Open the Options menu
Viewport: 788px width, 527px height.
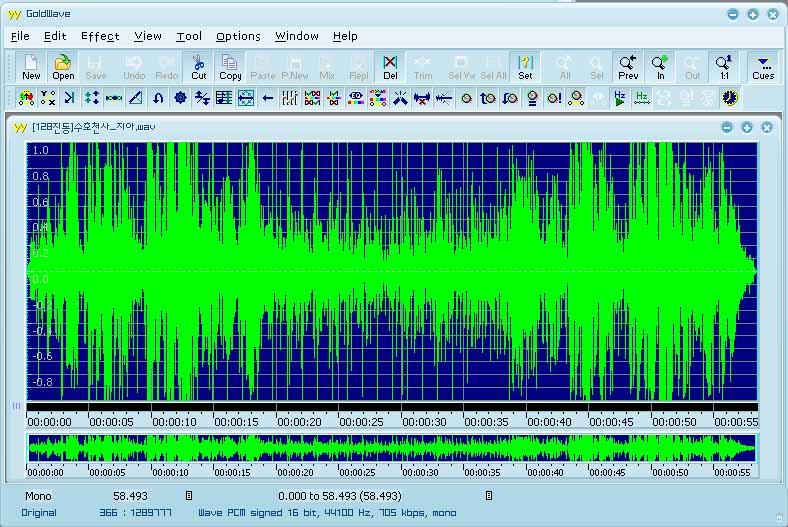(x=238, y=36)
